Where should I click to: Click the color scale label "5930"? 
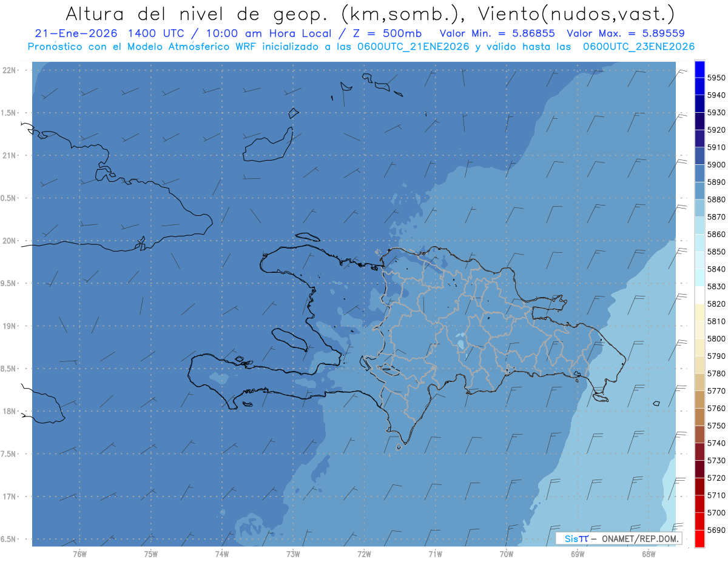coord(716,113)
